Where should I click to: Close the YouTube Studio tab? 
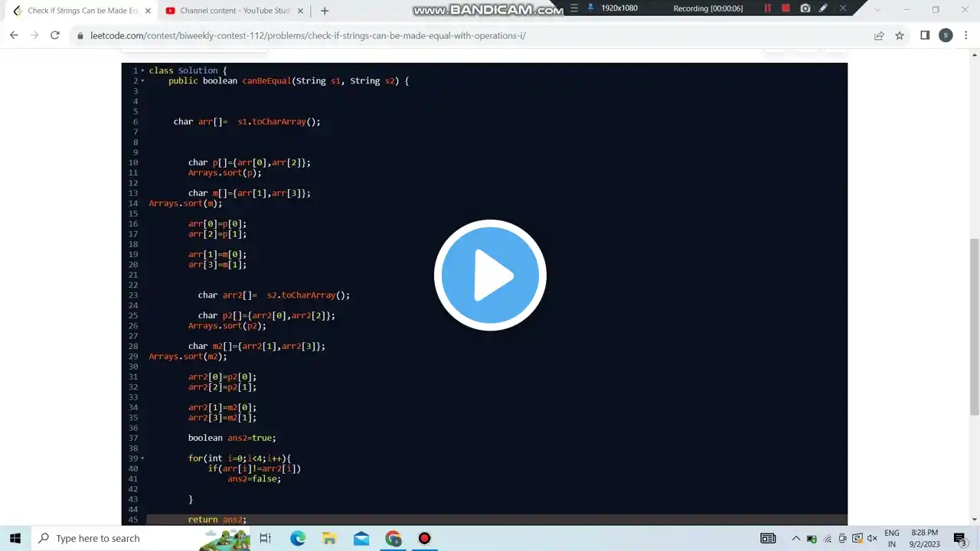click(301, 11)
